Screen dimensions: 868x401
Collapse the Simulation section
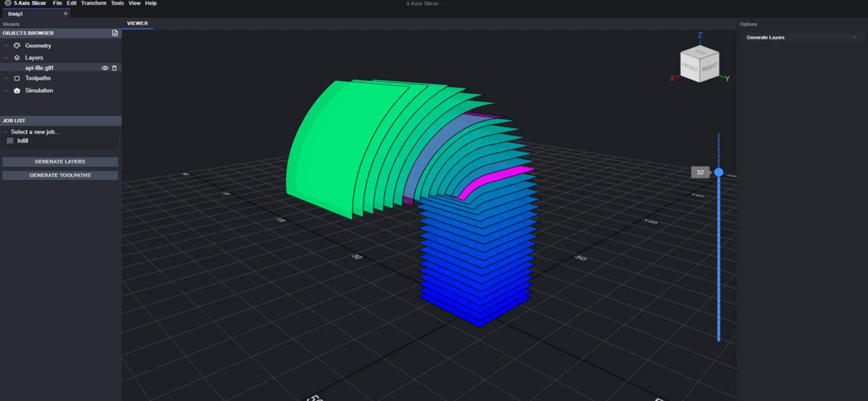pos(6,90)
